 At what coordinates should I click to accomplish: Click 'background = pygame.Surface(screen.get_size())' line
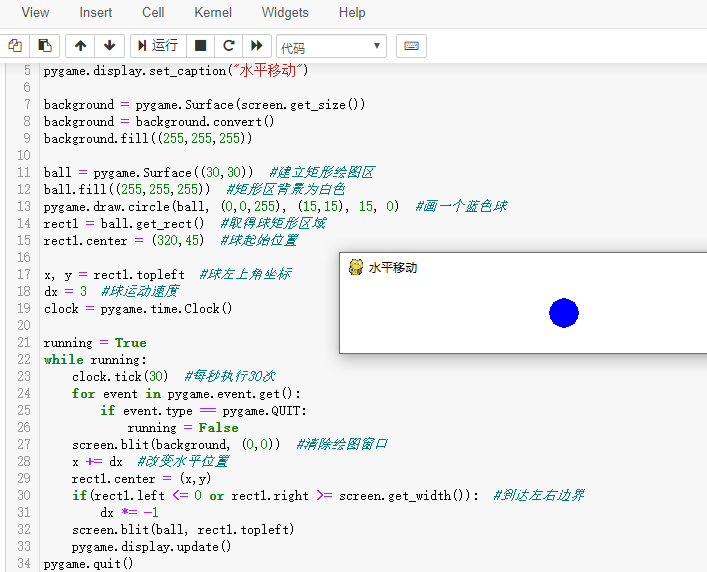(x=204, y=105)
